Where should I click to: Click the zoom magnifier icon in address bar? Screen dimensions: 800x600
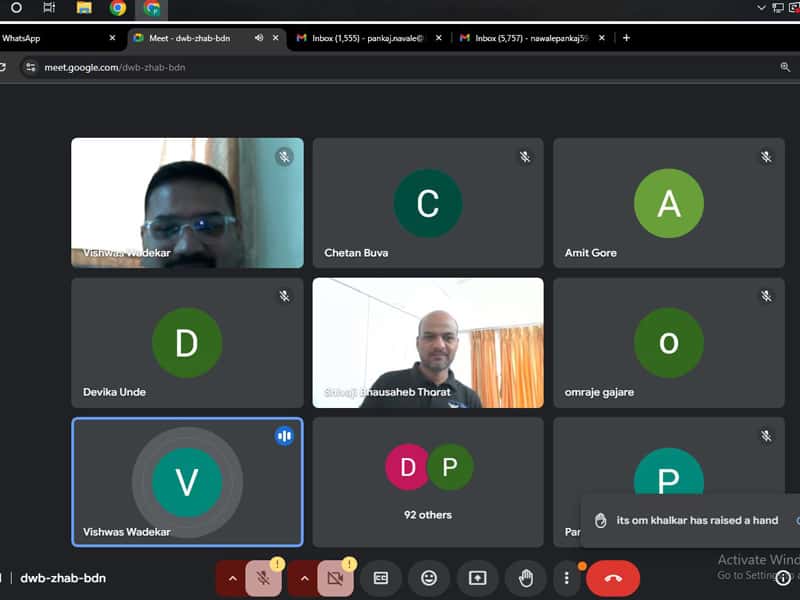pyautogui.click(x=785, y=67)
